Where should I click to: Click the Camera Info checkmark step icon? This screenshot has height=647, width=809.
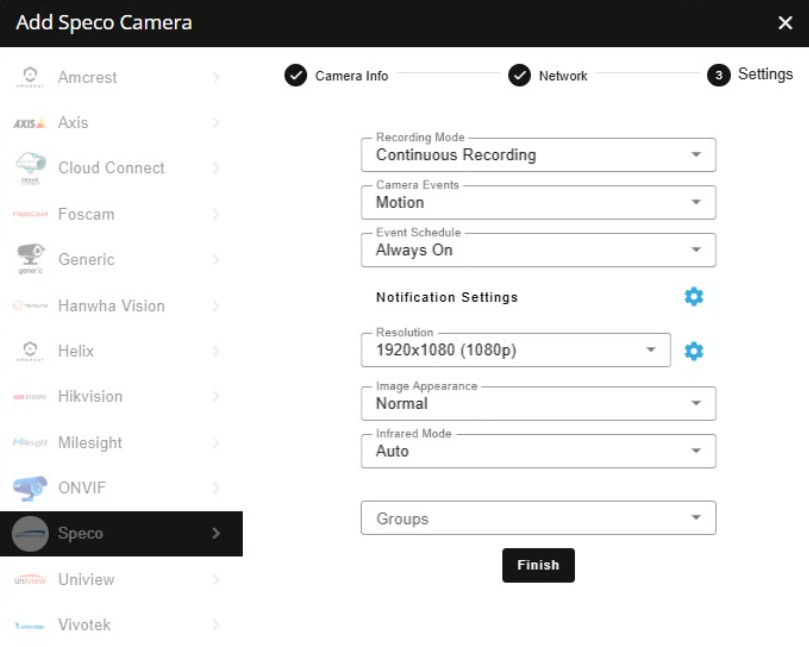pos(296,75)
